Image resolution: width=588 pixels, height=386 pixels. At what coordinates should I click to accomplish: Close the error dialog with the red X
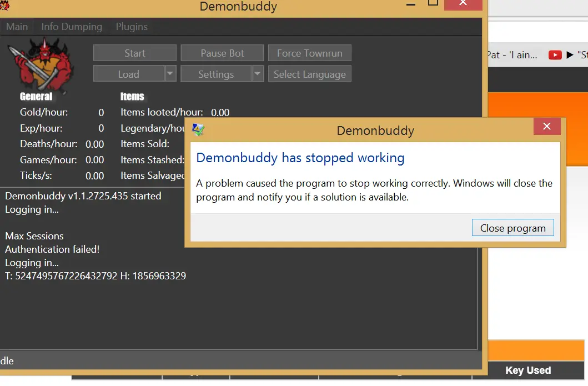[x=546, y=127]
